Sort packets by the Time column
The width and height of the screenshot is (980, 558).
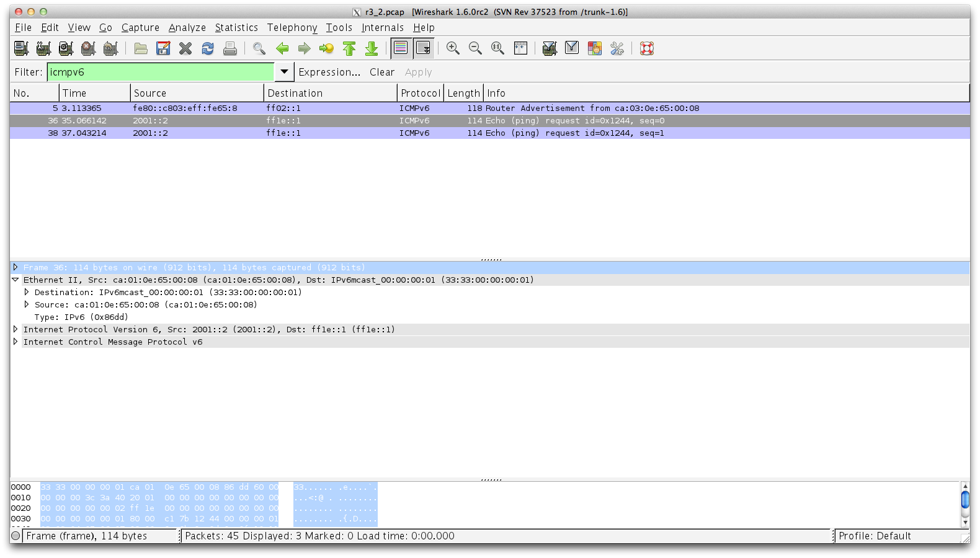pos(95,93)
